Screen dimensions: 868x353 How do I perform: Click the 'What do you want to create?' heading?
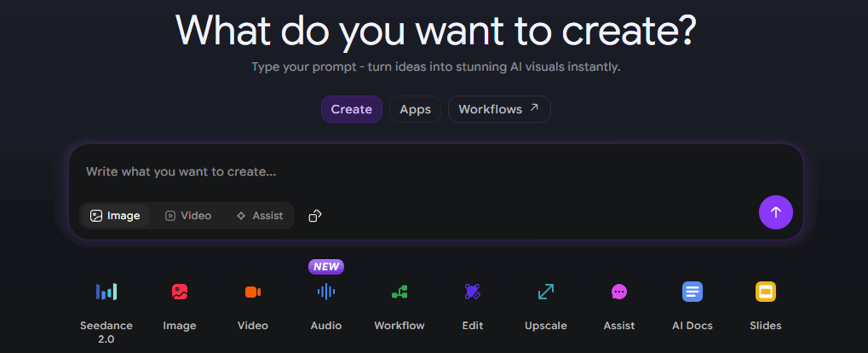point(435,31)
